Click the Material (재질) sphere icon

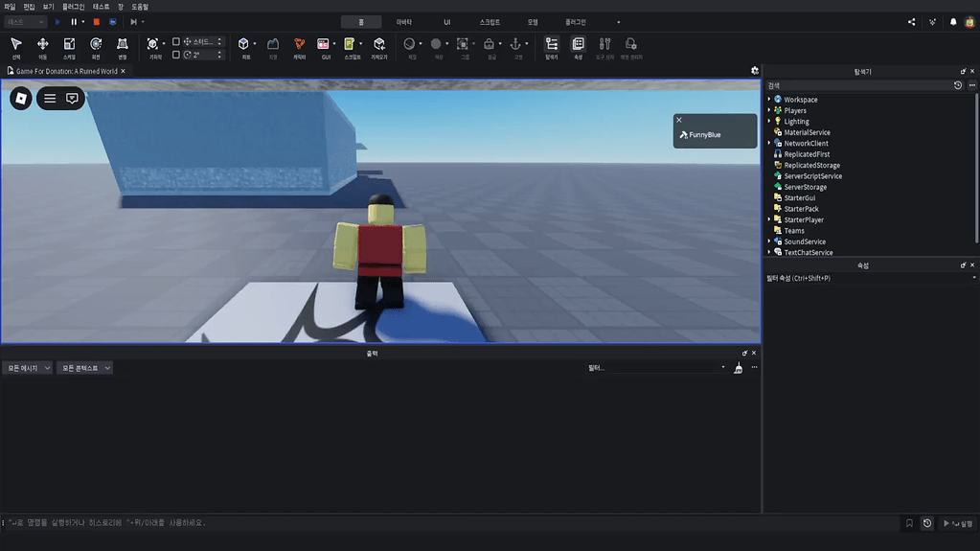click(409, 44)
